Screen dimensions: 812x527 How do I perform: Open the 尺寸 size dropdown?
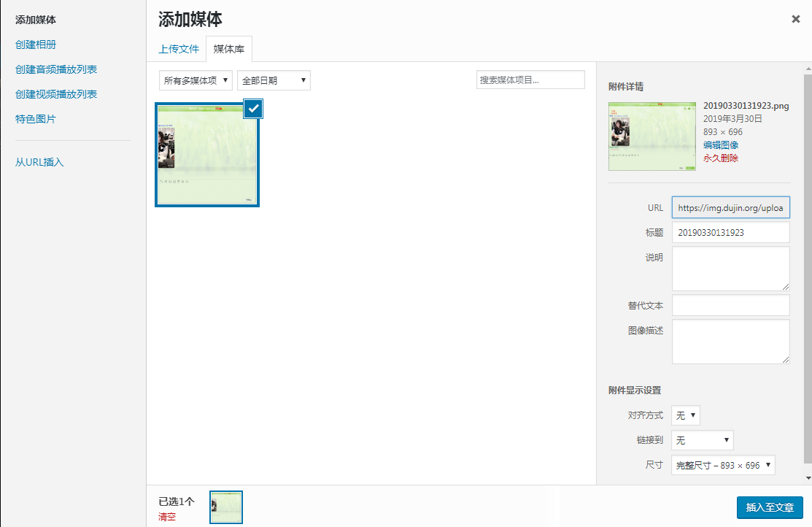pyautogui.click(x=723, y=465)
